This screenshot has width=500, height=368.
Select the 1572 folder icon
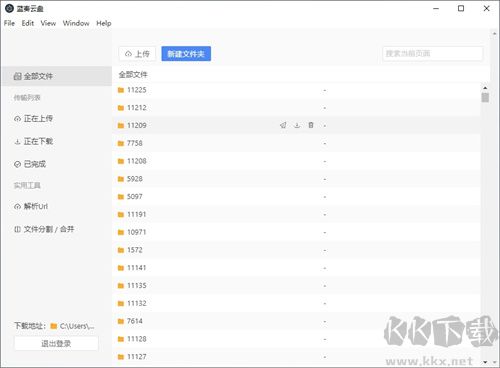[x=121, y=250]
